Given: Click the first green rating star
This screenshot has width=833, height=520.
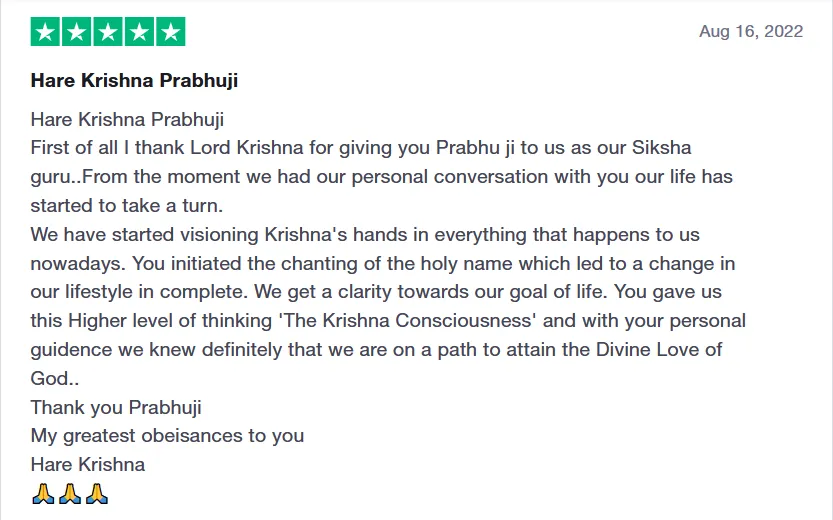Looking at the screenshot, I should (45, 32).
